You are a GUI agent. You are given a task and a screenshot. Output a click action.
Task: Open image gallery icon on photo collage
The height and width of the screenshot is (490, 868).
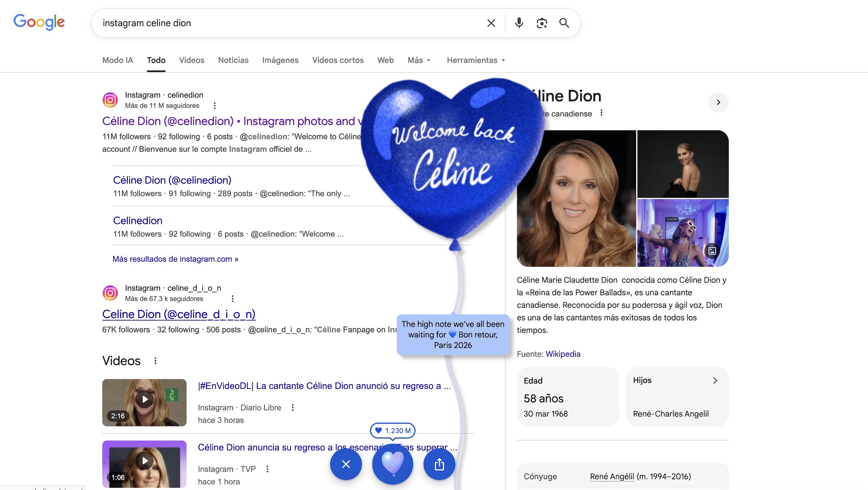[x=712, y=251]
